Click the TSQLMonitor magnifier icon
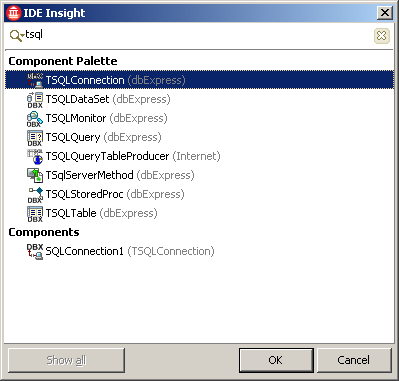Screen dimensions: 399x381 pos(35,119)
